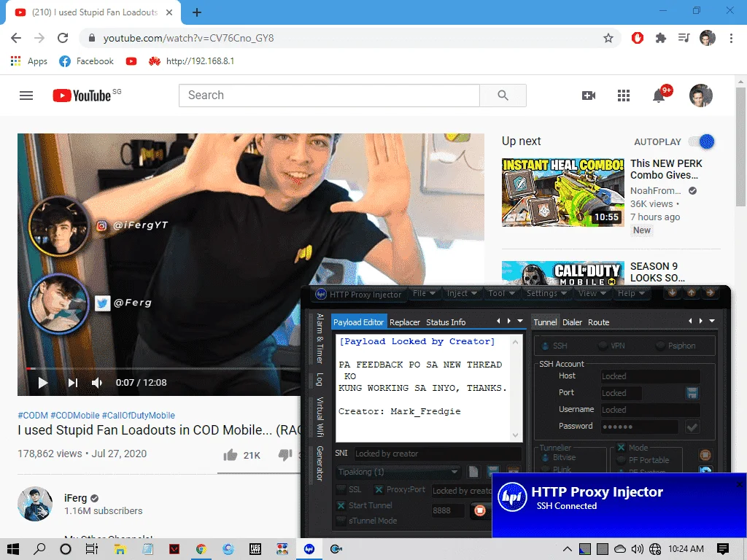Open the YouTube account avatar menu
The height and width of the screenshot is (560, 747).
click(x=701, y=96)
